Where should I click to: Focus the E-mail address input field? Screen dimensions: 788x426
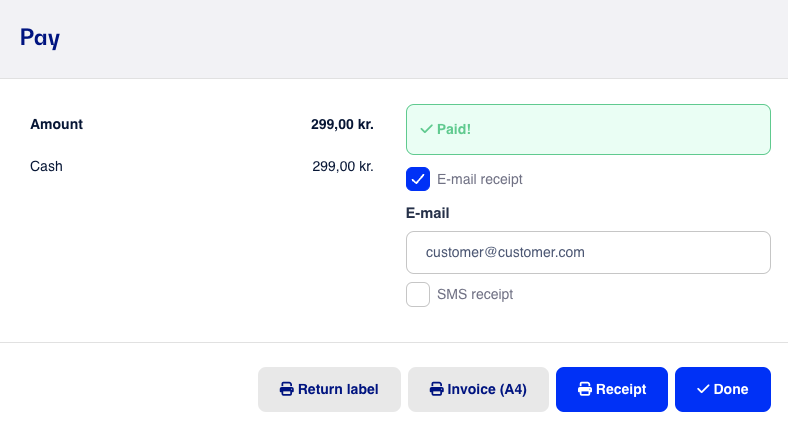pos(588,252)
